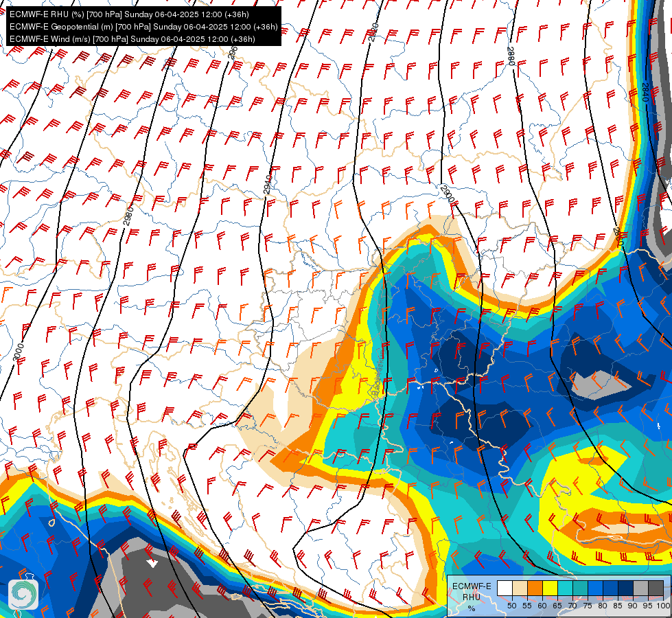Click the legend value 80

tap(603, 606)
